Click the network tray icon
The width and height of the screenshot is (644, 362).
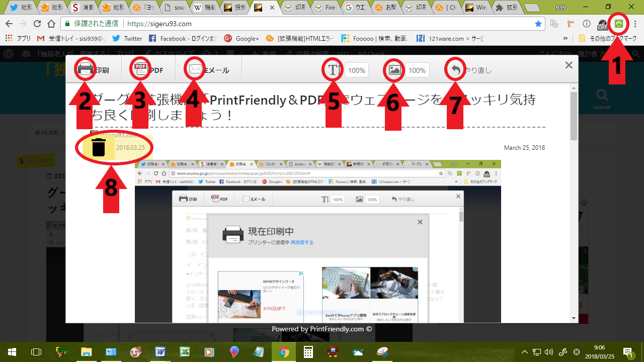(536, 352)
